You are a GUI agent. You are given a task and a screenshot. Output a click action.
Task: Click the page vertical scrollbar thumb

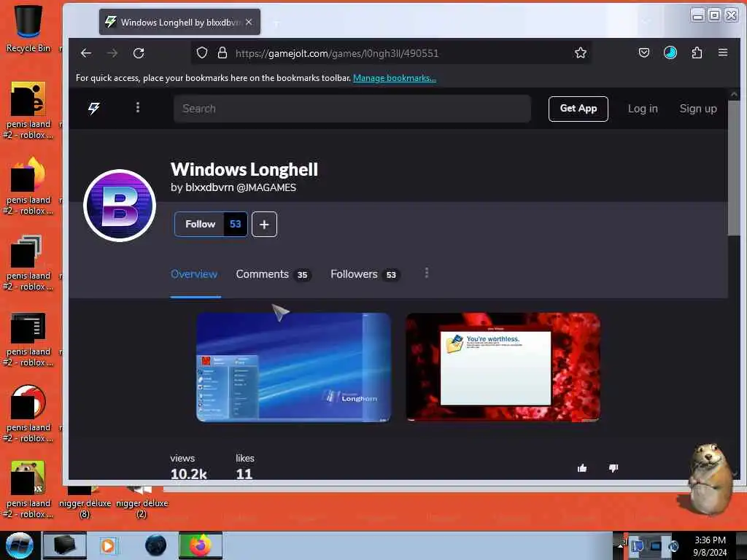point(734,168)
